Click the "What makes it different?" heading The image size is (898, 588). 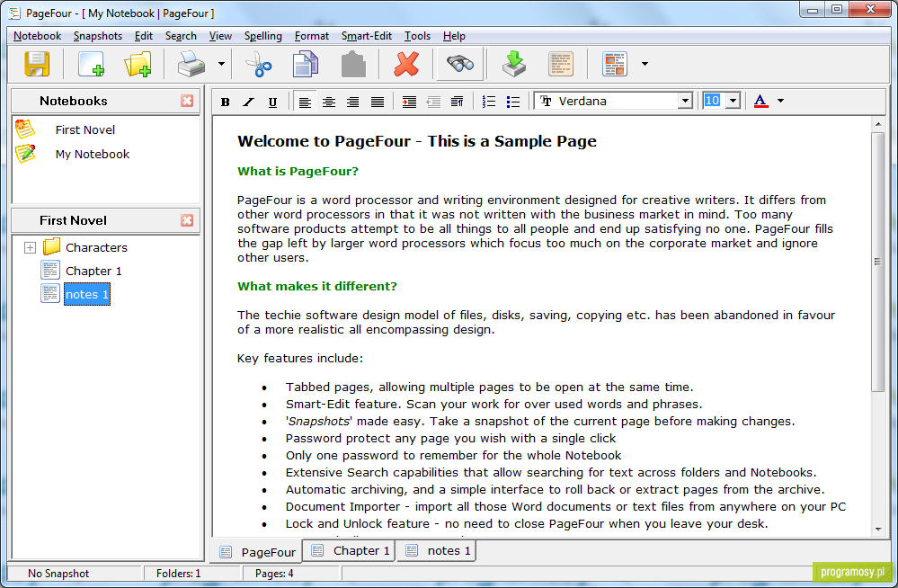(317, 287)
